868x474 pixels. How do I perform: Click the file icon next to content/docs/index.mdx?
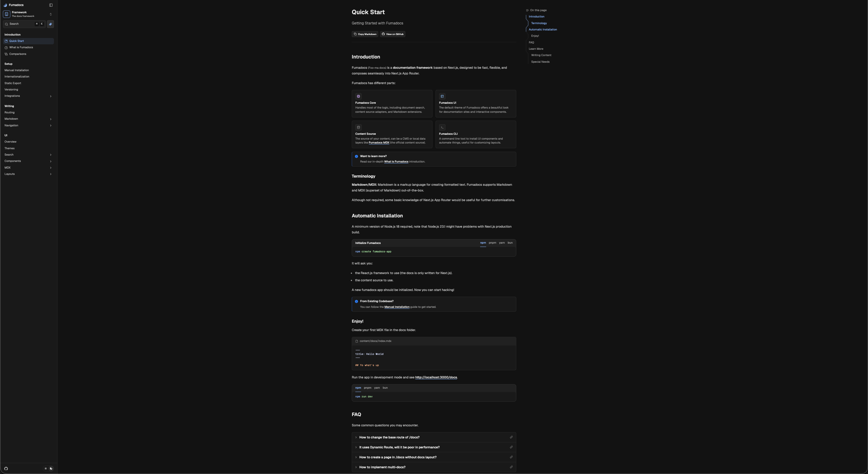357,341
